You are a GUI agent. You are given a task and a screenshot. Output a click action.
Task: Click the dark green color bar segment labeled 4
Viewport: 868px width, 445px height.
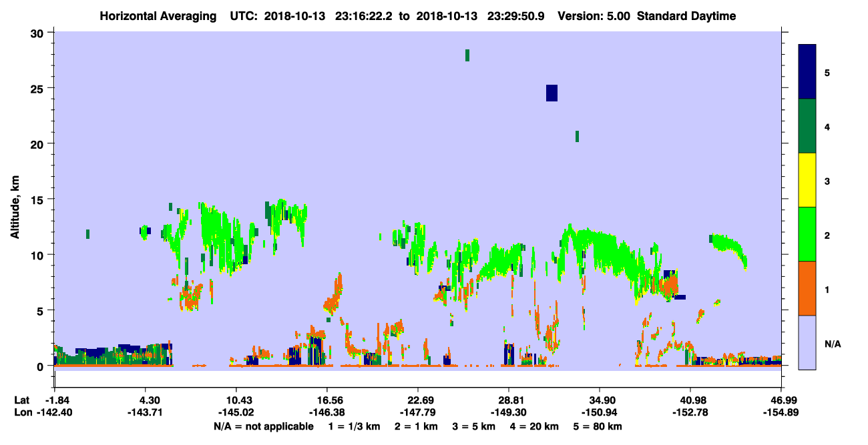pos(807,126)
